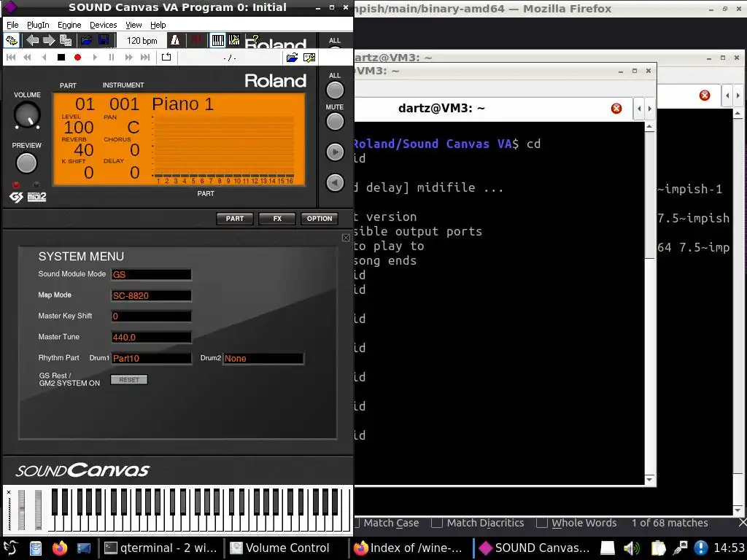
Task: Click the LEVEL value 100 on display
Action: tap(79, 127)
